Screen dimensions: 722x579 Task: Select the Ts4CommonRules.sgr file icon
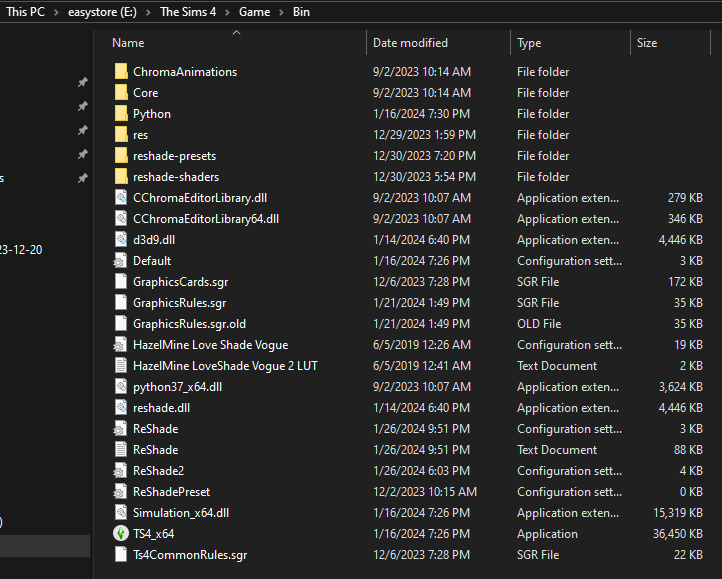[121, 555]
